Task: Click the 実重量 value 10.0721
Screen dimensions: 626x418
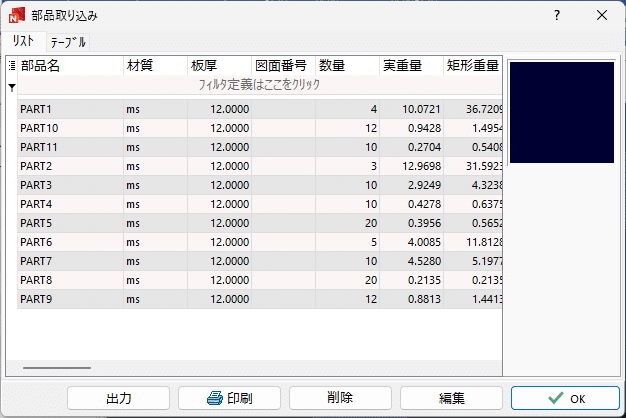Action: [x=421, y=109]
